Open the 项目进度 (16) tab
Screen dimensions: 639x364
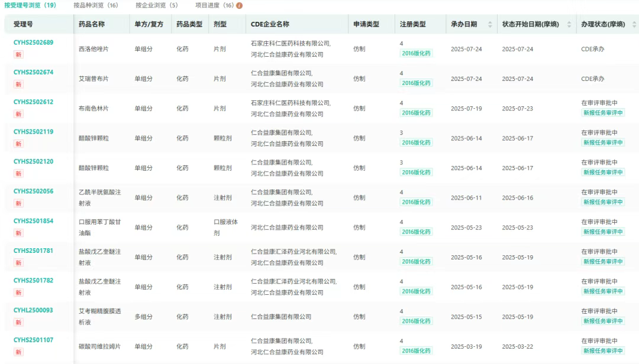[214, 5]
